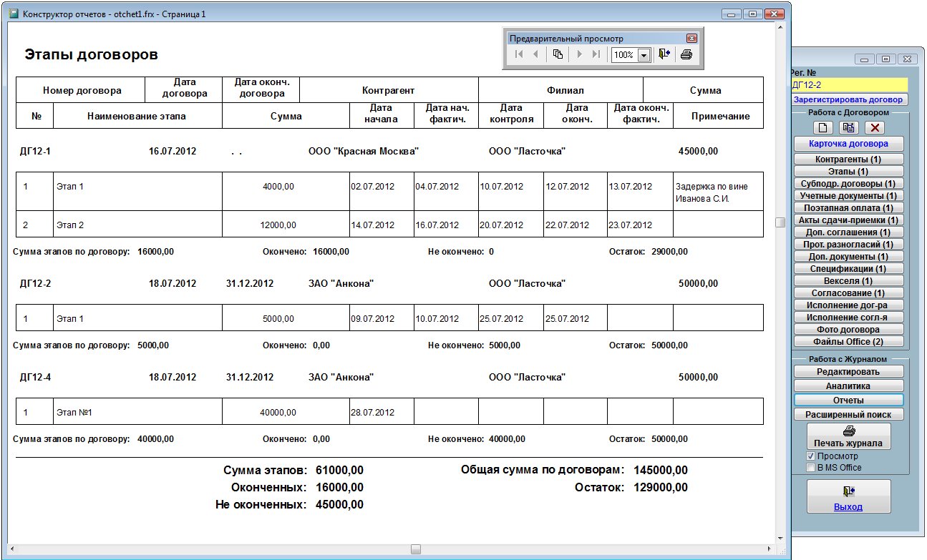Screen dimensions: 927x560
Task: Click the go-to-page icon in preview toolbar
Action: tap(558, 55)
